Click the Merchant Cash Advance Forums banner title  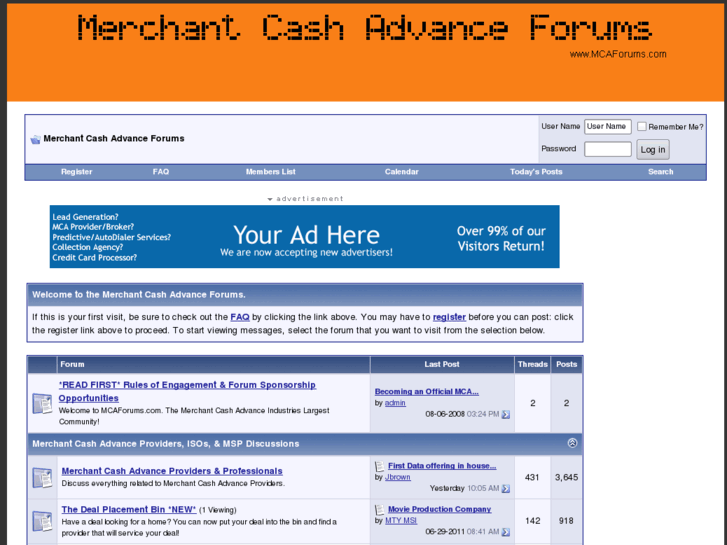click(x=365, y=27)
